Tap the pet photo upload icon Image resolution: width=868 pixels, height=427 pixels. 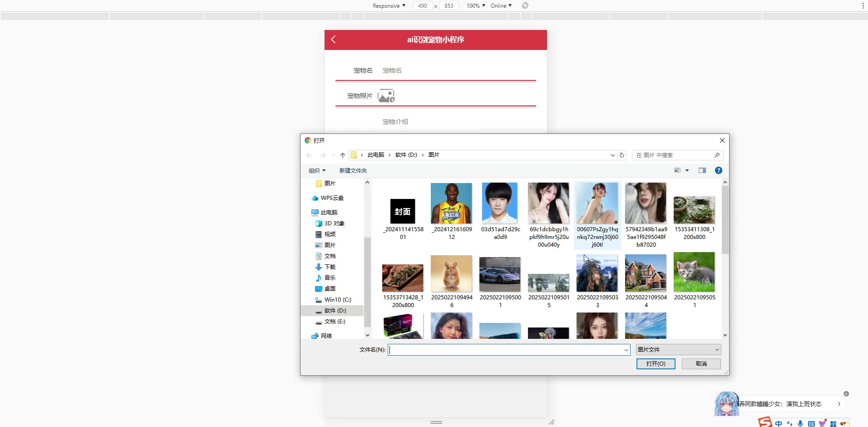pyautogui.click(x=386, y=96)
